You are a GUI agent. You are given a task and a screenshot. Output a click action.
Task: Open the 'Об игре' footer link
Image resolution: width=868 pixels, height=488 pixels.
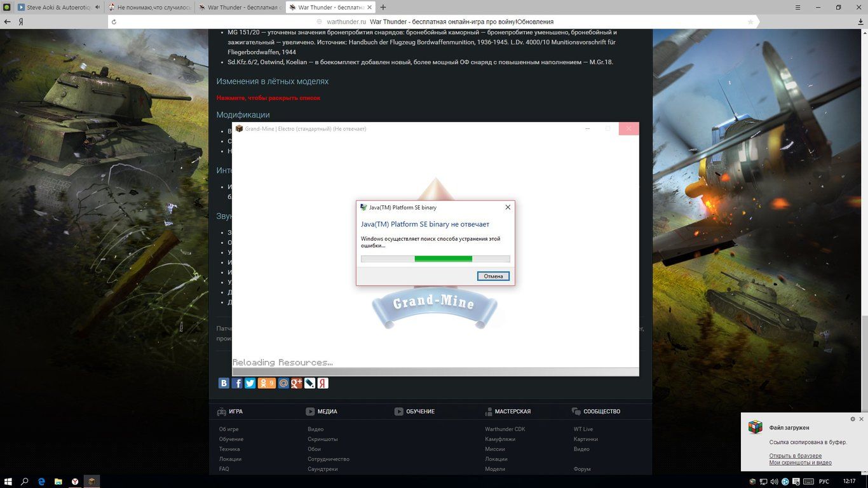[229, 429]
